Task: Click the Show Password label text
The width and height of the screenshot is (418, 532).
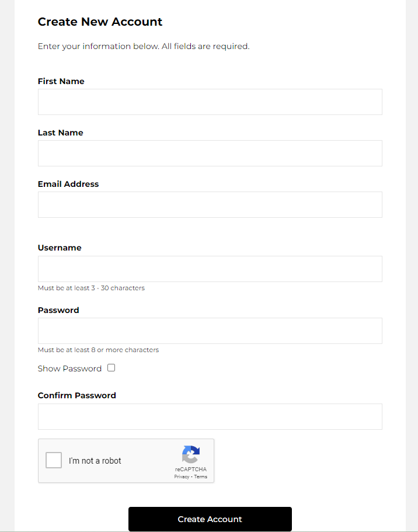Action: click(x=69, y=368)
